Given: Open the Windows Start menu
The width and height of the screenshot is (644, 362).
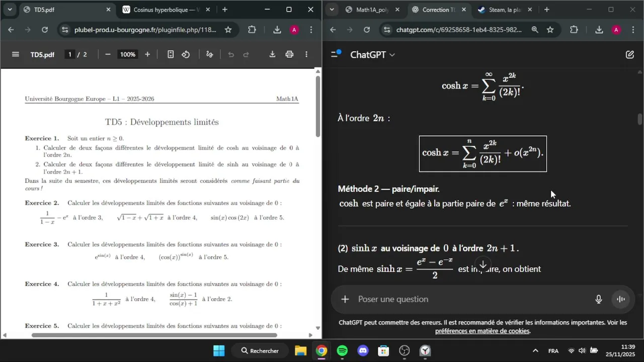Looking at the screenshot, I should 219,351.
